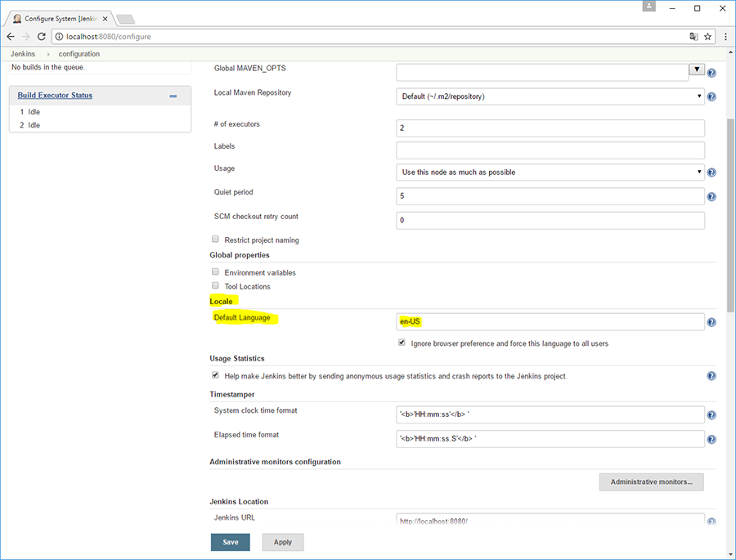This screenshot has height=560, width=736.
Task: Select executor 2 Idle row
Action: point(100,125)
